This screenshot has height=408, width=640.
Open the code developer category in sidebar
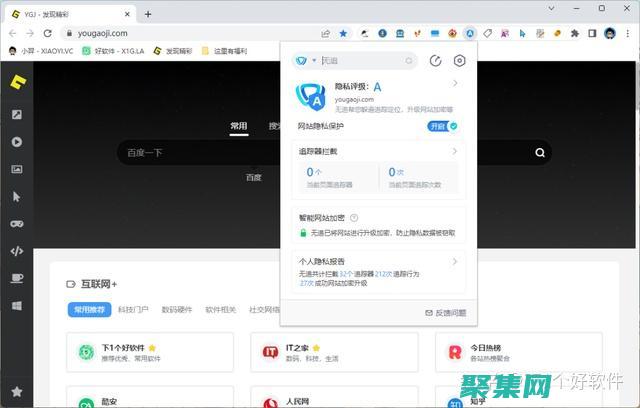[x=17, y=251]
